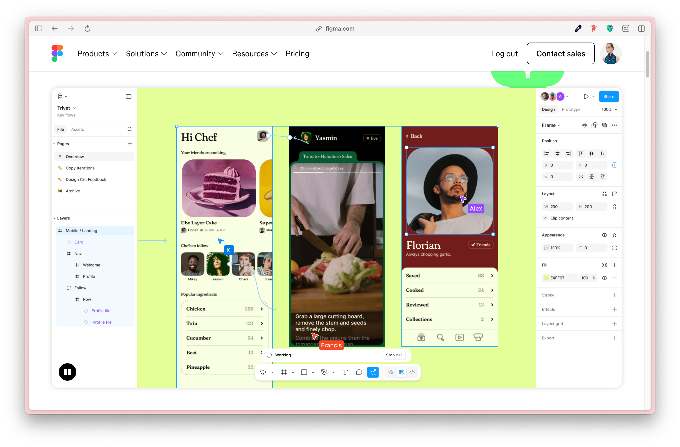
Task: Click the Contact sales button
Action: tap(560, 53)
